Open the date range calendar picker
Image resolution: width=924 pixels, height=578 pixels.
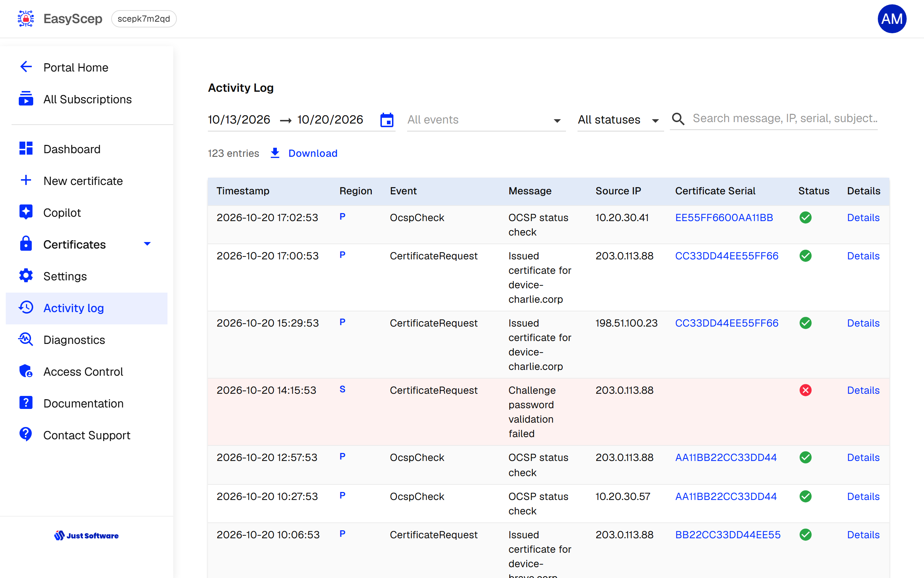pos(387,120)
